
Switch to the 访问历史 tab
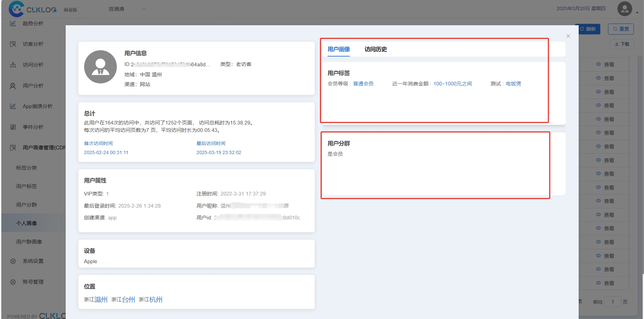coord(375,49)
